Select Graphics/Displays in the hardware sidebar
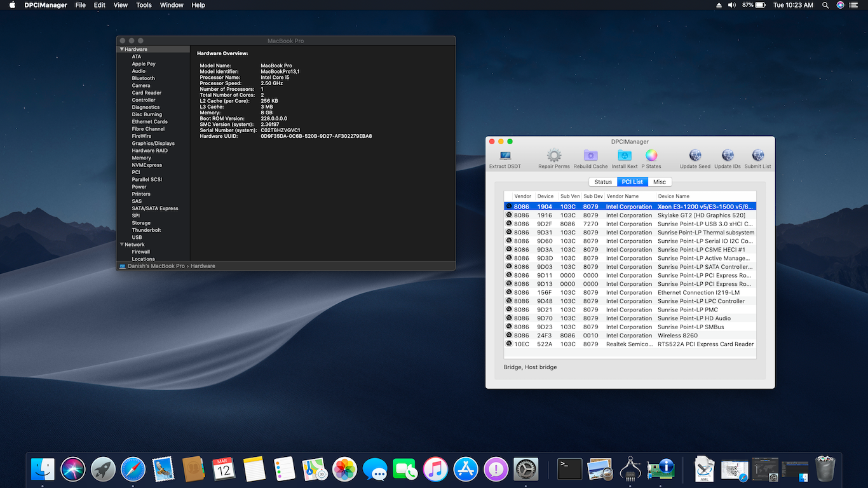This screenshot has height=488, width=868. (153, 144)
